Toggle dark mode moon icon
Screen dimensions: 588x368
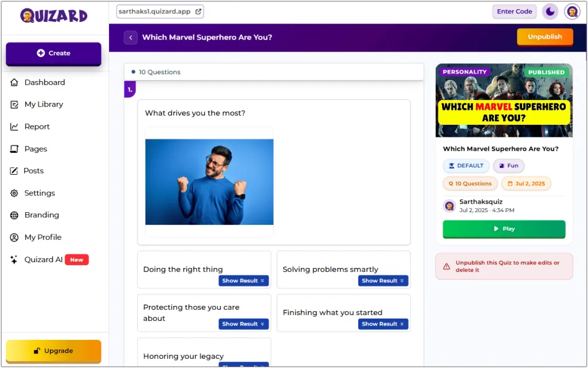tap(550, 11)
